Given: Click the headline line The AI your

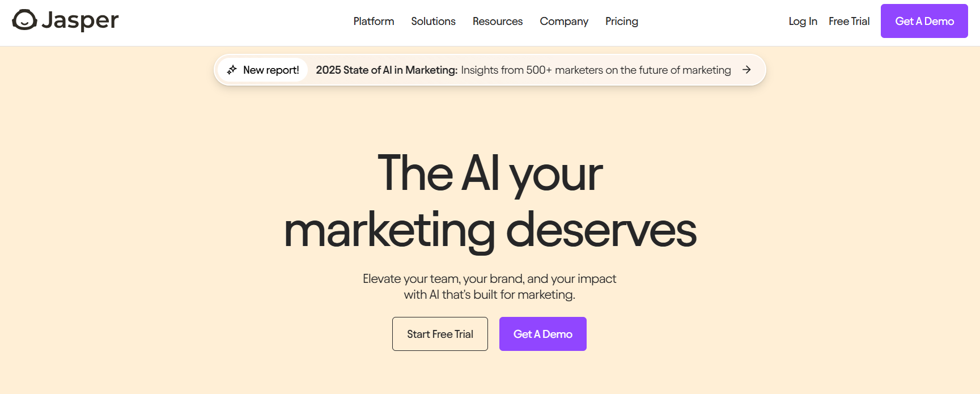Looking at the screenshot, I should pos(490,173).
